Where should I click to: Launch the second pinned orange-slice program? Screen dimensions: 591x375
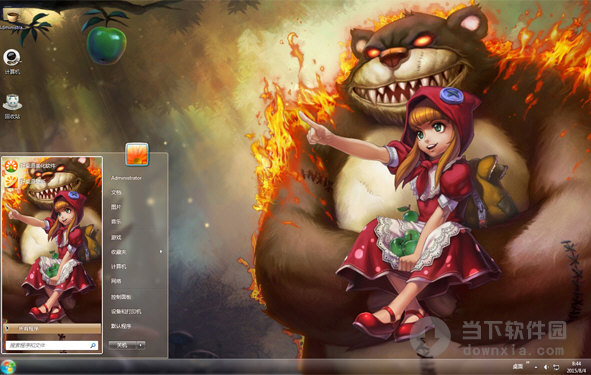tap(26, 182)
